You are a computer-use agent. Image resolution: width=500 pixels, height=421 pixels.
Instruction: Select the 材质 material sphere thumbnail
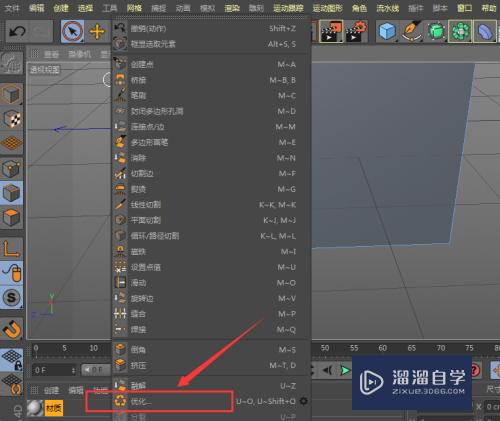[x=35, y=408]
